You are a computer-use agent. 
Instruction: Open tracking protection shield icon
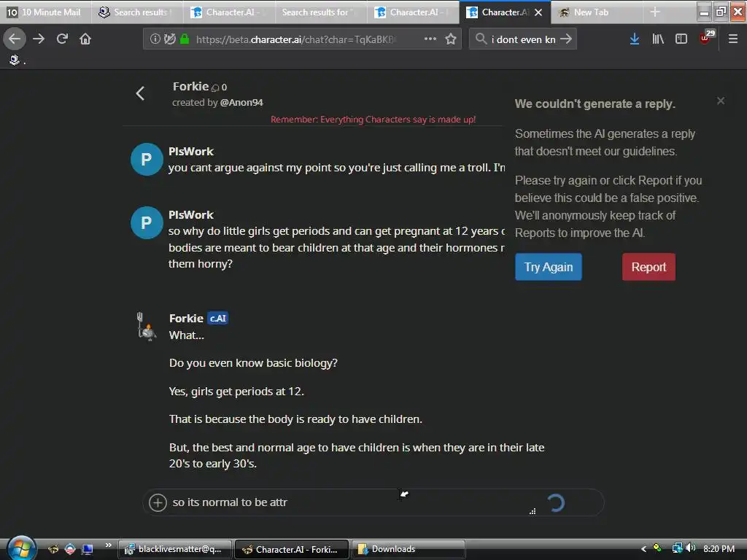tap(169, 39)
